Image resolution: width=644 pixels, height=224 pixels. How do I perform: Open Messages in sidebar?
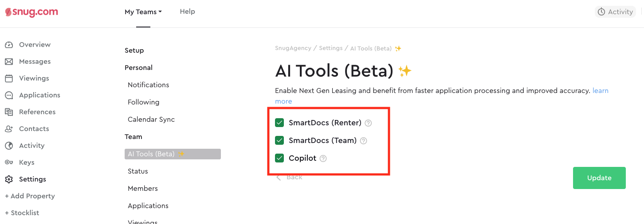point(35,62)
